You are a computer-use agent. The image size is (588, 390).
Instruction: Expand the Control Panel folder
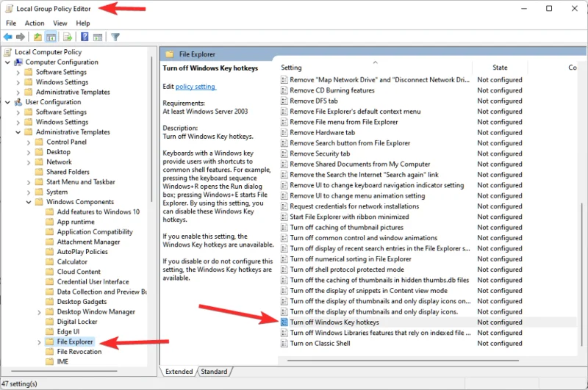click(x=29, y=142)
